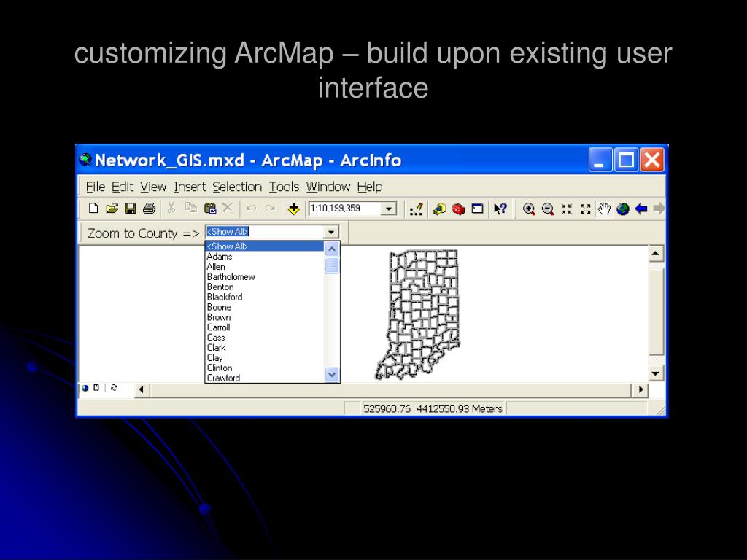The width and height of the screenshot is (747, 560).
Task: Select Blackford from the county list
Action: [x=264, y=297]
